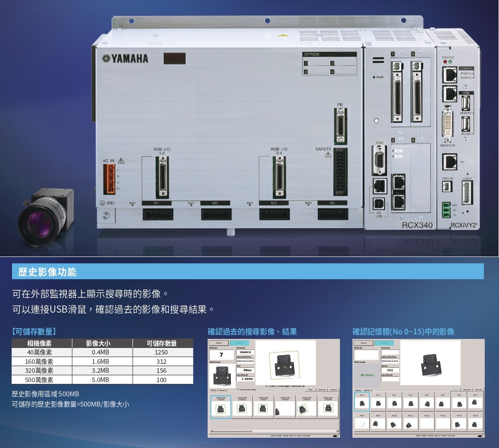The height and width of the screenshot is (448, 499).
Task: Click RCXiVY2+ model label
Action: 464,225
